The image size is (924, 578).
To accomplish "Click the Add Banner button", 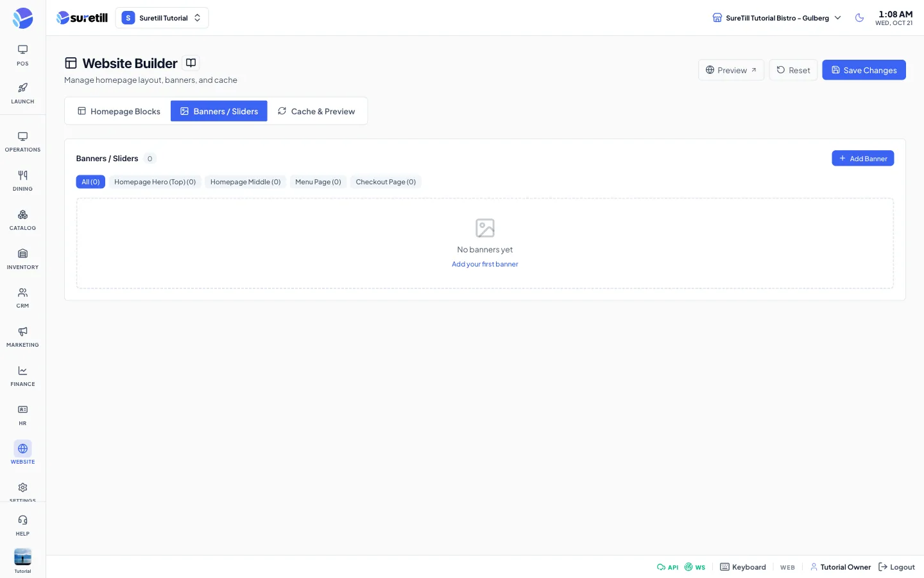I will click(x=863, y=159).
